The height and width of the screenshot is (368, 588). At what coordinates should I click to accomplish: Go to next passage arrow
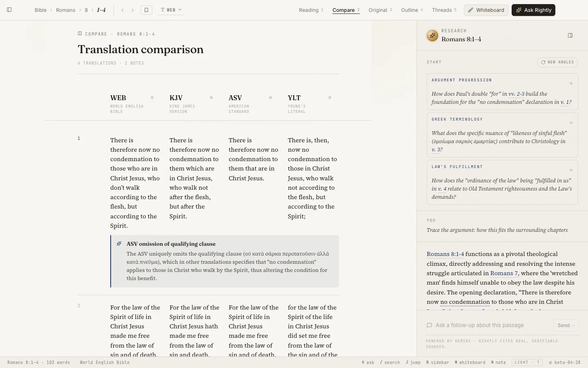[132, 10]
